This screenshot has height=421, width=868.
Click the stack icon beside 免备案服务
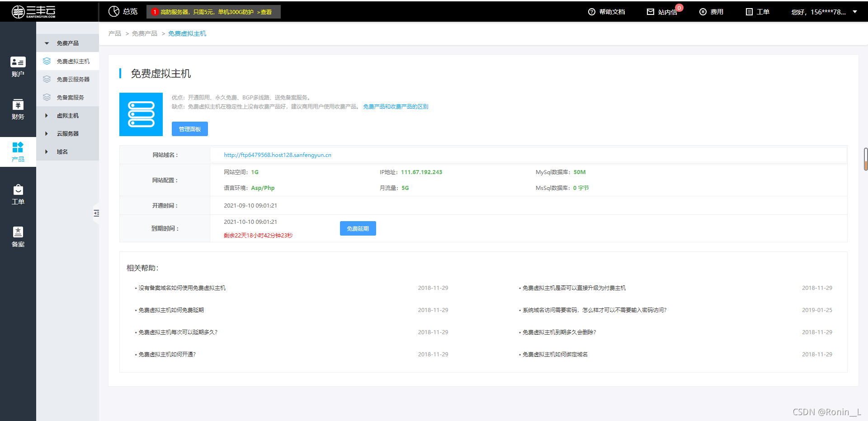(47, 97)
